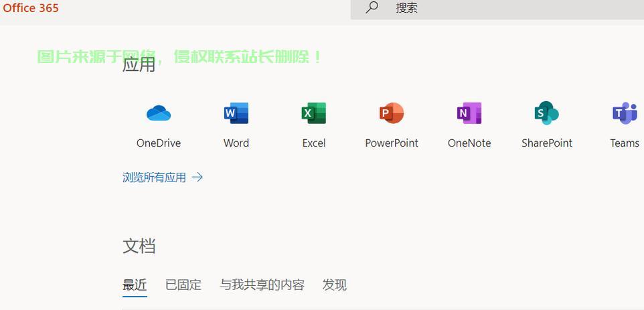
Task: Open the 与我共享的内容 tab
Action: point(262,285)
